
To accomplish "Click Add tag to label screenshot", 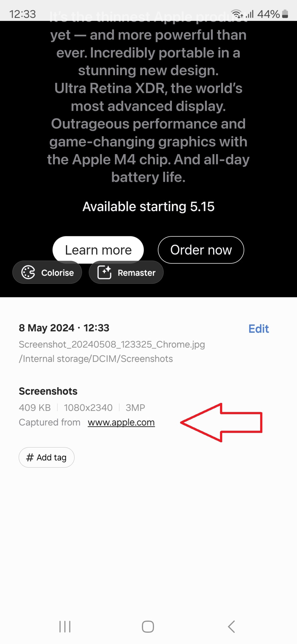I will (46, 457).
